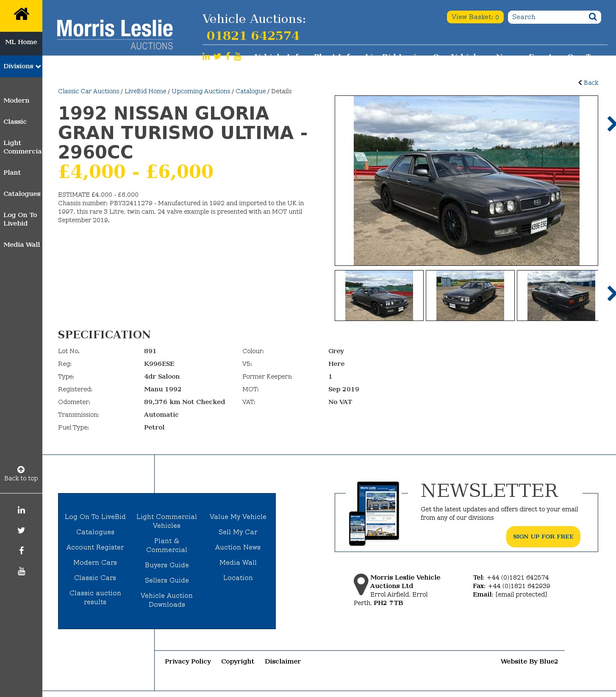Select second car thumbnail

(x=470, y=296)
